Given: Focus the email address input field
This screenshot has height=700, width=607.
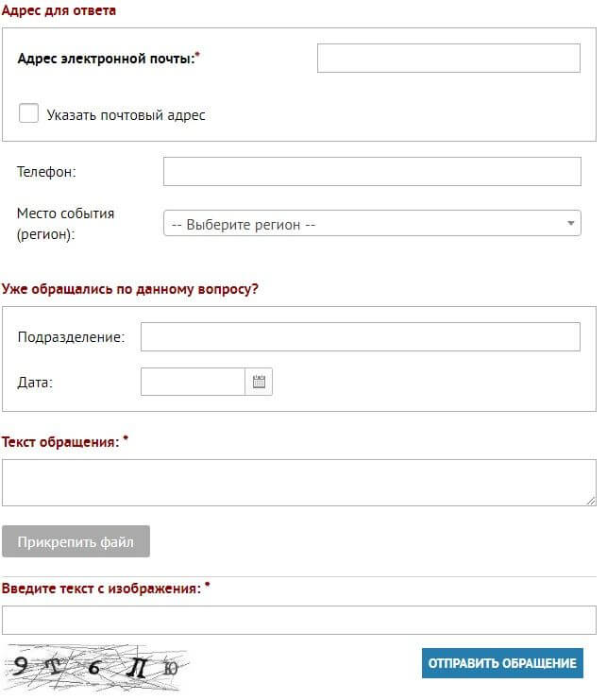Looking at the screenshot, I should point(448,59).
